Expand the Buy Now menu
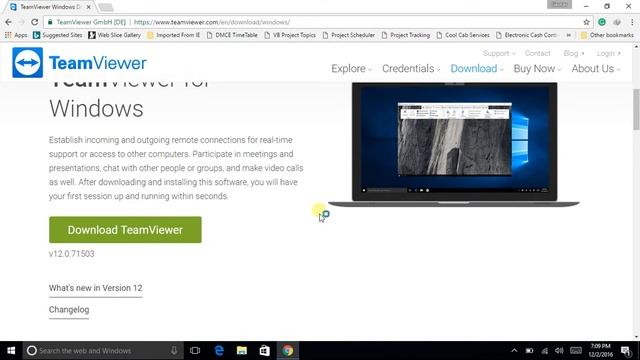 click(537, 69)
